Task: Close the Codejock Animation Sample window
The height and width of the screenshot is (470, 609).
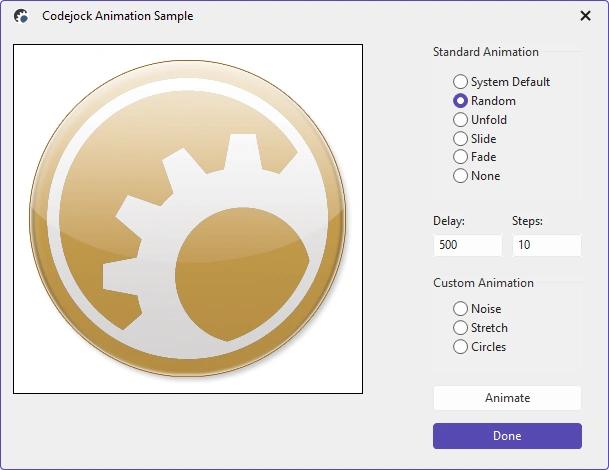Action: click(585, 16)
